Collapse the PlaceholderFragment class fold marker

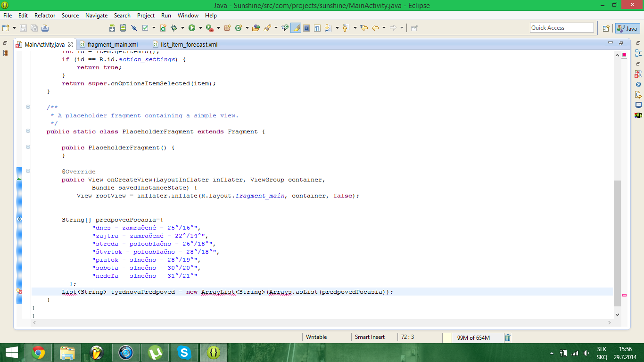tap(28, 132)
